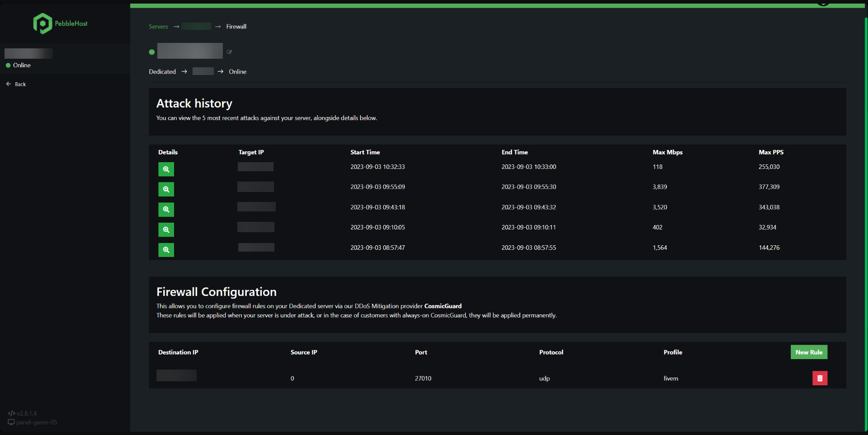This screenshot has height=435, width=868.
Task: Click the Port column header
Action: point(421,352)
